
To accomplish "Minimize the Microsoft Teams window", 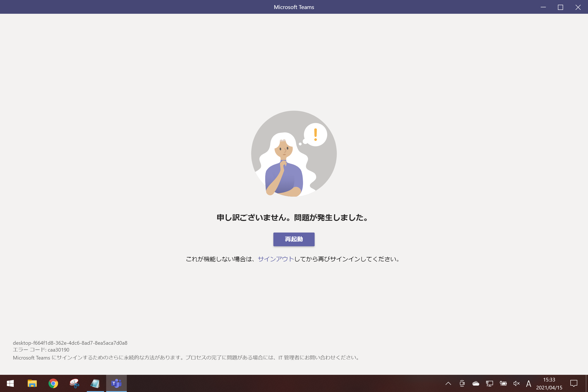I will click(543, 7).
